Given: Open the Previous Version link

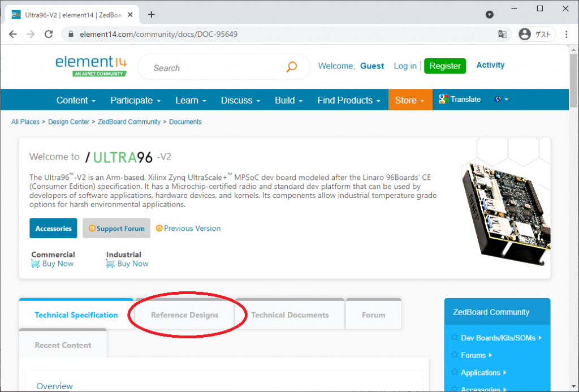Looking at the screenshot, I should coord(192,229).
